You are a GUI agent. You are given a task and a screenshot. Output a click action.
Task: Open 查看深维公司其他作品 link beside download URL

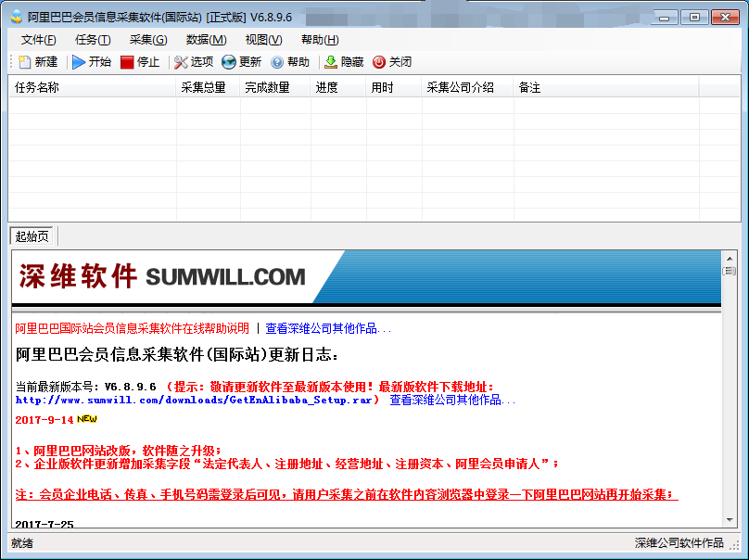click(x=452, y=400)
